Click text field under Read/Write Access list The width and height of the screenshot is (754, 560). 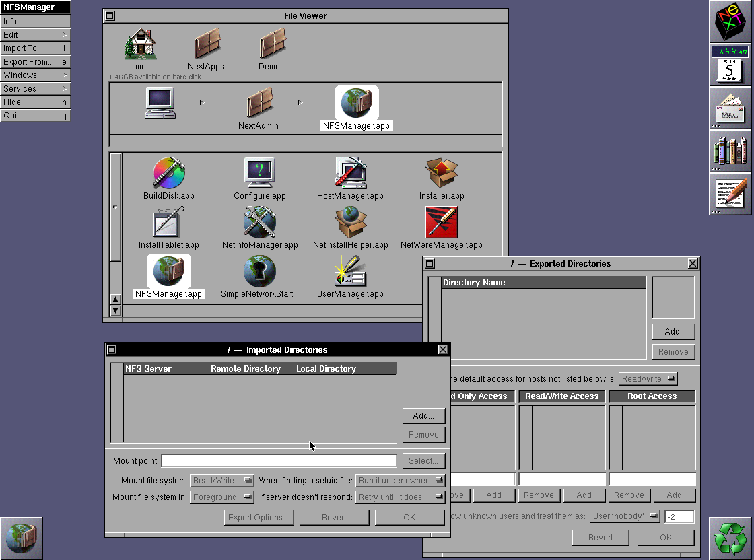tap(562, 479)
